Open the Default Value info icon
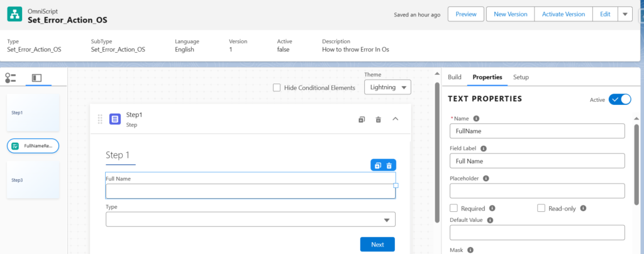The image size is (644, 254). click(490, 220)
